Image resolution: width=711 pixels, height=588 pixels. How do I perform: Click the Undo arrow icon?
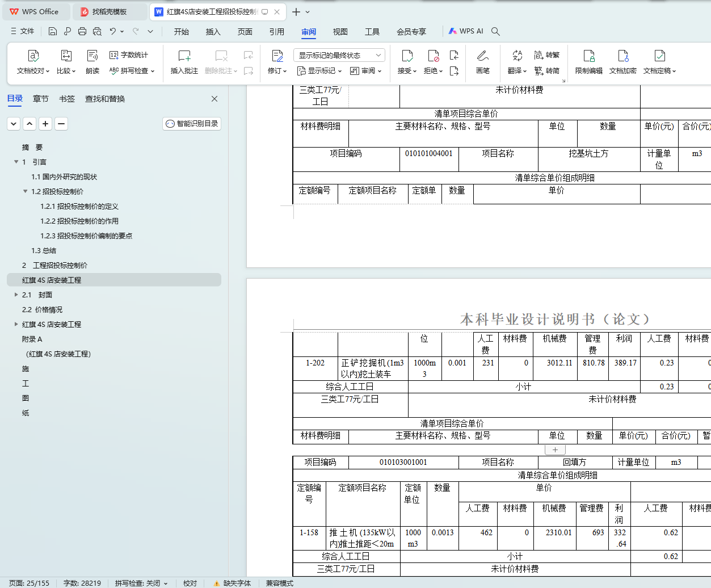pos(113,31)
